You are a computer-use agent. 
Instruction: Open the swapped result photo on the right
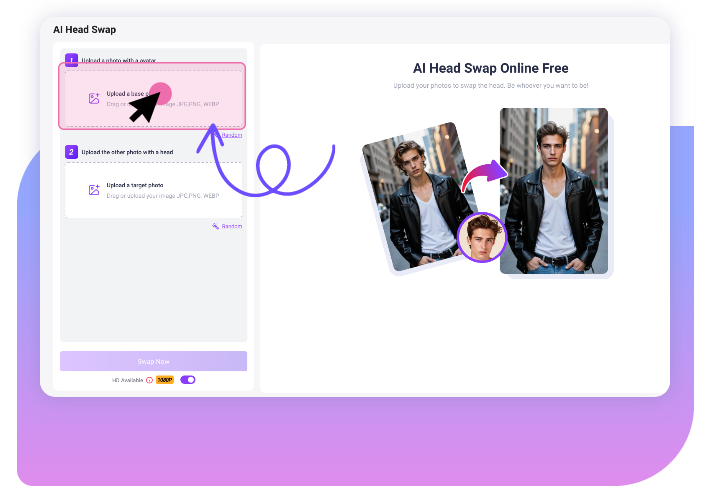pyautogui.click(x=554, y=190)
